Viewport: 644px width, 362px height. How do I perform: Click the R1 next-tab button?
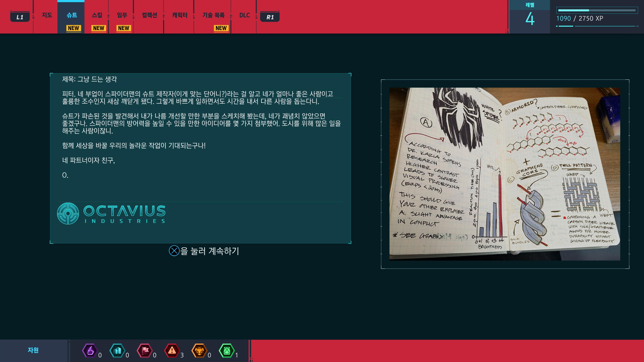click(270, 17)
